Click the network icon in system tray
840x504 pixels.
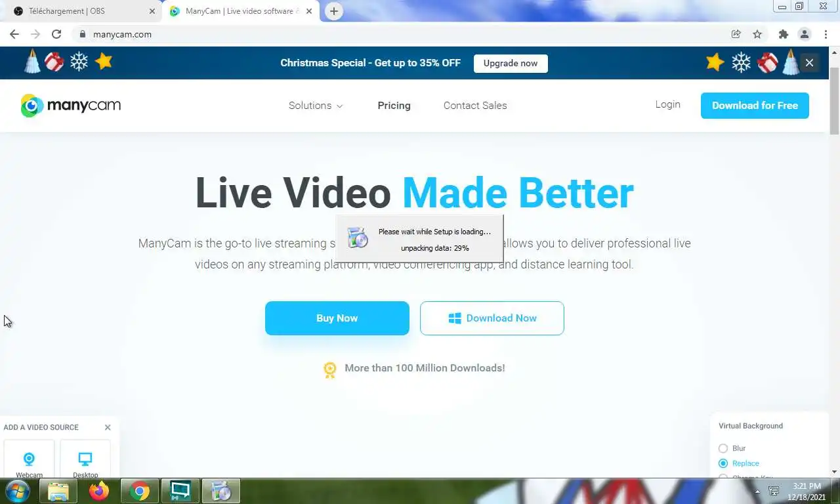pyautogui.click(x=774, y=491)
